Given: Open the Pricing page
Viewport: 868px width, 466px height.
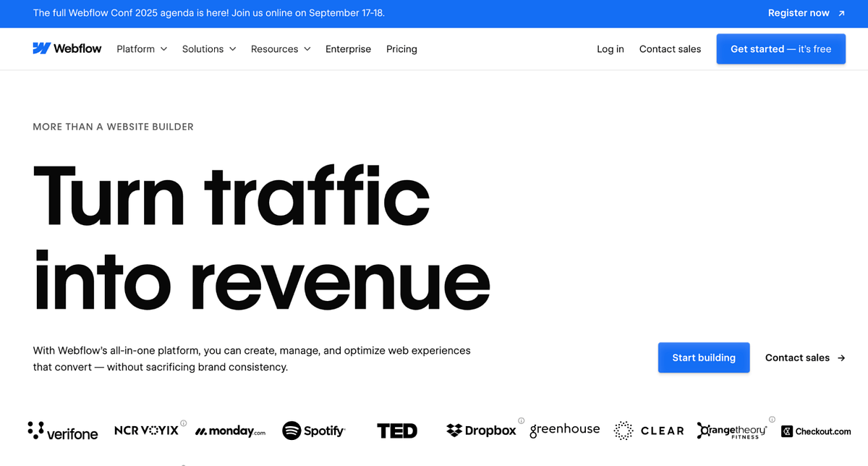Looking at the screenshot, I should pos(401,48).
